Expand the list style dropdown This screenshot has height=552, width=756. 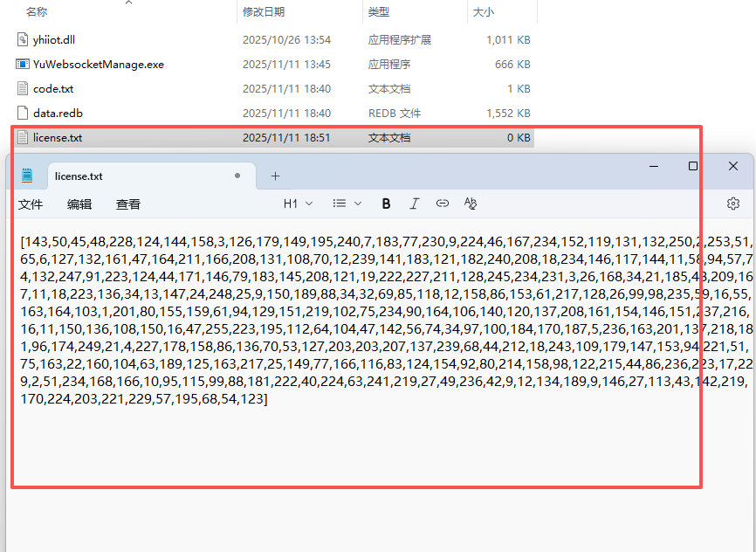click(x=347, y=204)
